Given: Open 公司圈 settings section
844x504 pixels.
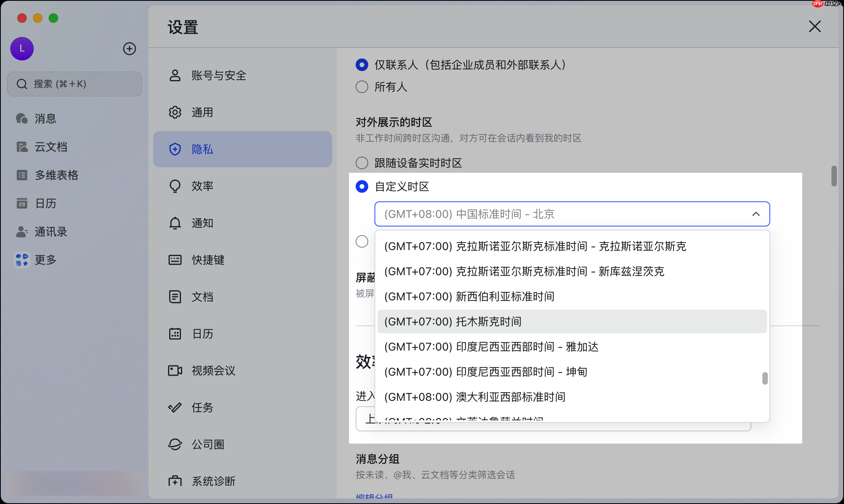Looking at the screenshot, I should coord(243,444).
